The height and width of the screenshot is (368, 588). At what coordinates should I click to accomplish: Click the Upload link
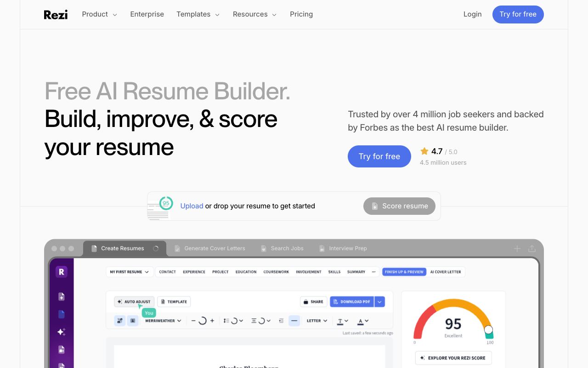192,206
